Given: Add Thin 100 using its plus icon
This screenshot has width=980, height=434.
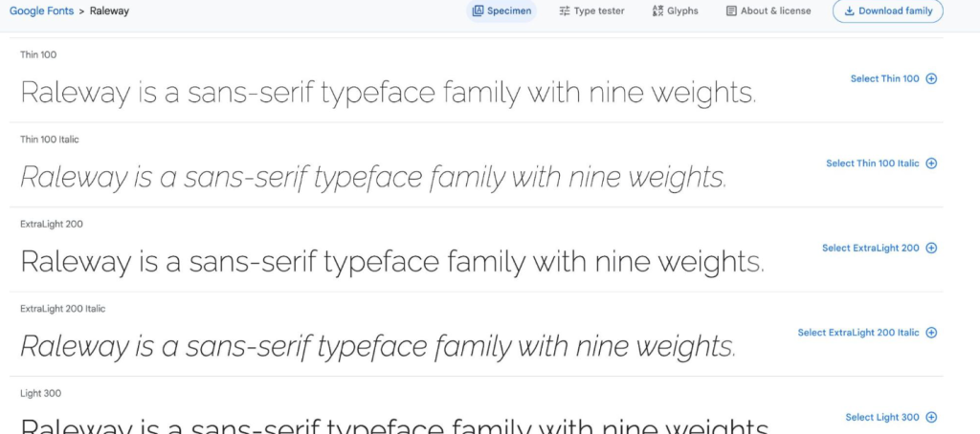Looking at the screenshot, I should click(x=931, y=78).
